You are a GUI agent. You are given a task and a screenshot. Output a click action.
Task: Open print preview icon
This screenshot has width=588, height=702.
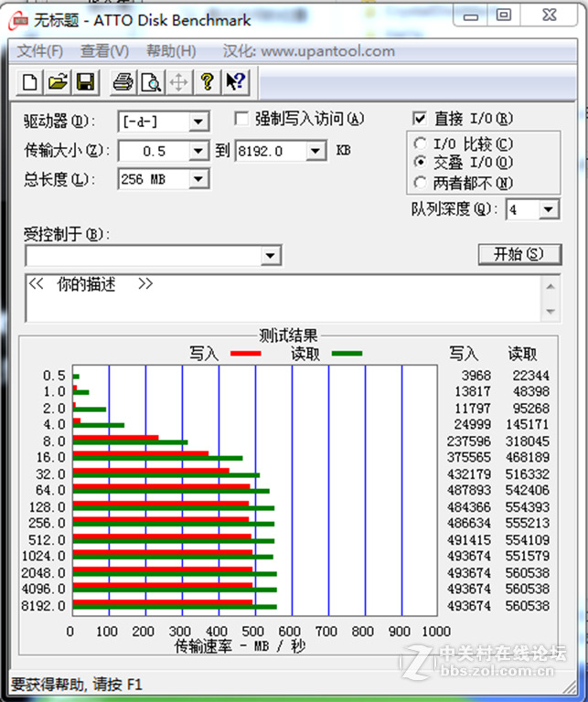click(x=151, y=82)
